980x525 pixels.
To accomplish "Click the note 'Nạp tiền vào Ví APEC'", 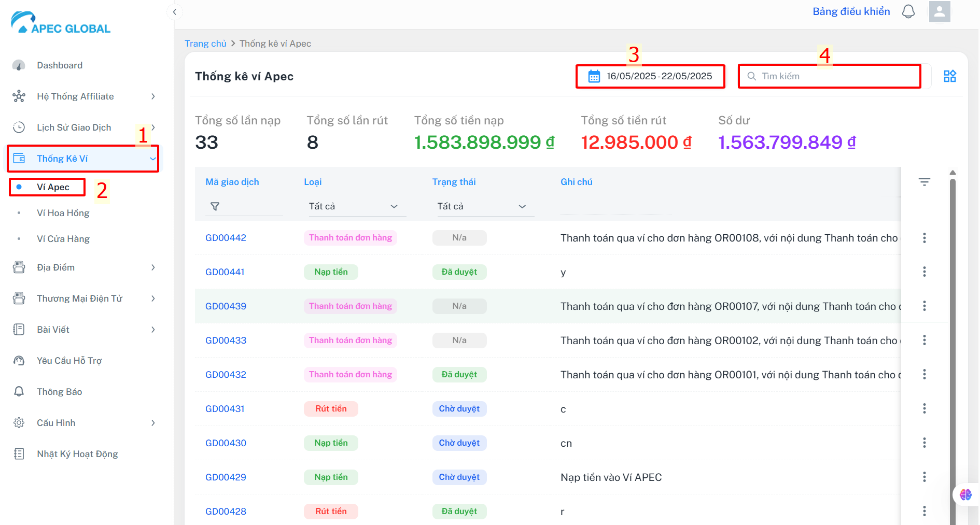I will 611,477.
